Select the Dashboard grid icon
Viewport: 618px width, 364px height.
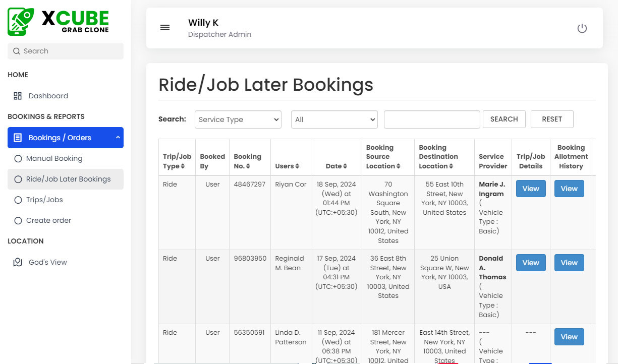click(17, 95)
